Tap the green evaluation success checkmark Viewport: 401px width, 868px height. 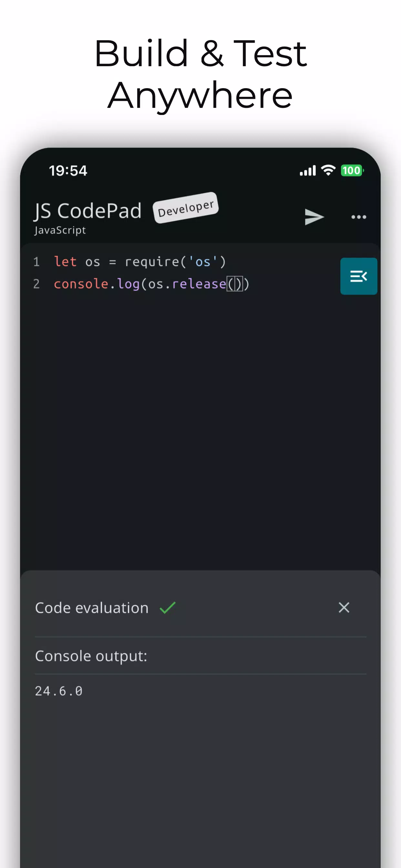(168, 607)
